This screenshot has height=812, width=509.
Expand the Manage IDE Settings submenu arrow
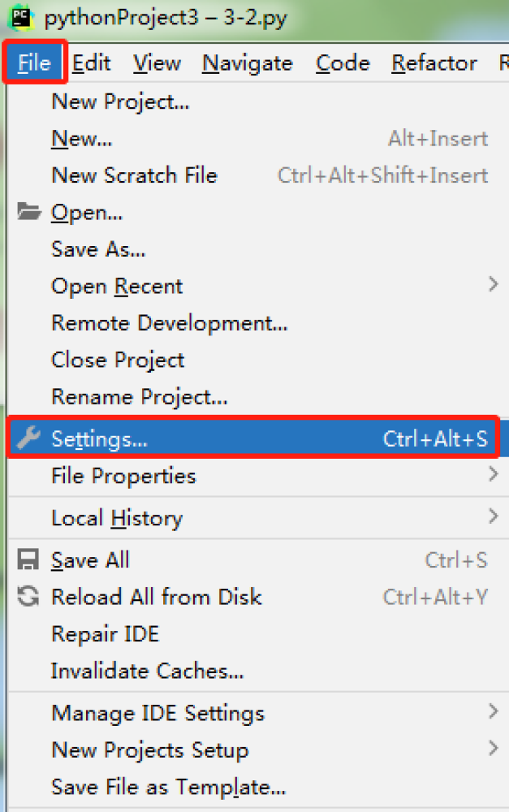click(x=493, y=712)
